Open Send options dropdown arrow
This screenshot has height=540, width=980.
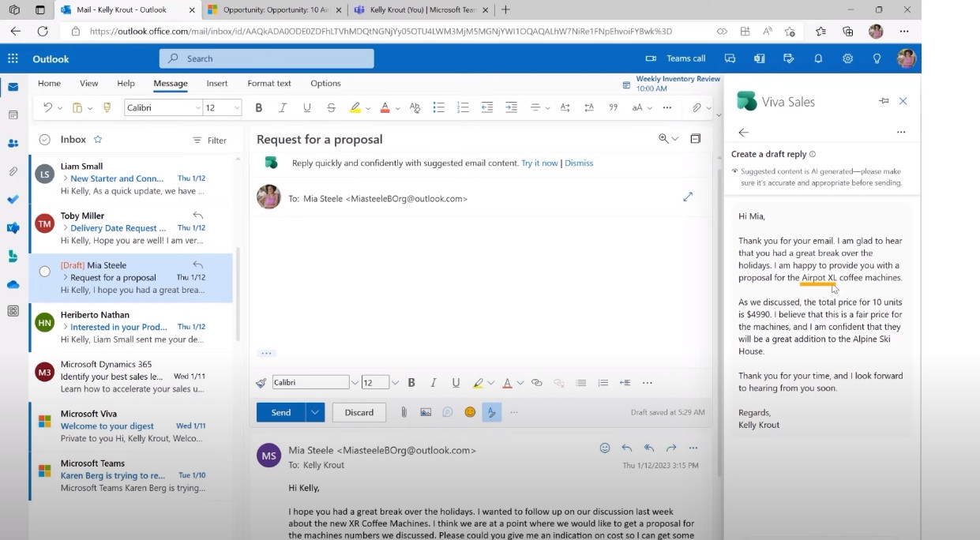pos(315,412)
